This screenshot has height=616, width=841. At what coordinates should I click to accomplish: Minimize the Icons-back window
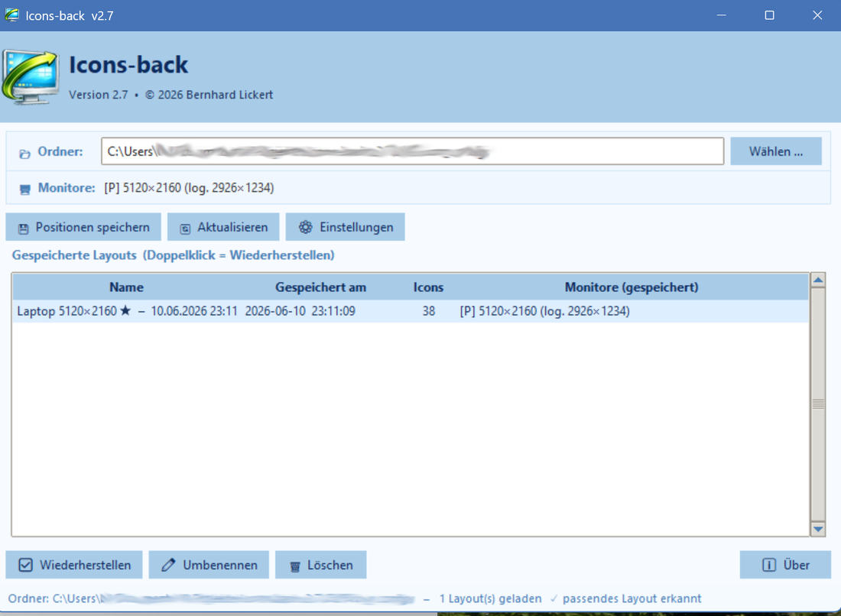722,15
